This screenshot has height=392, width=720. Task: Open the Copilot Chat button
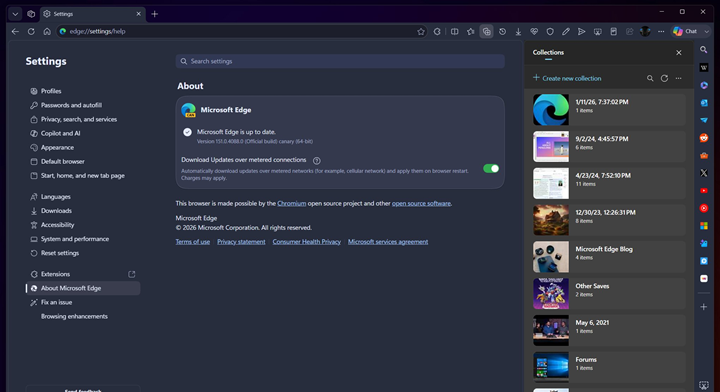(x=685, y=31)
